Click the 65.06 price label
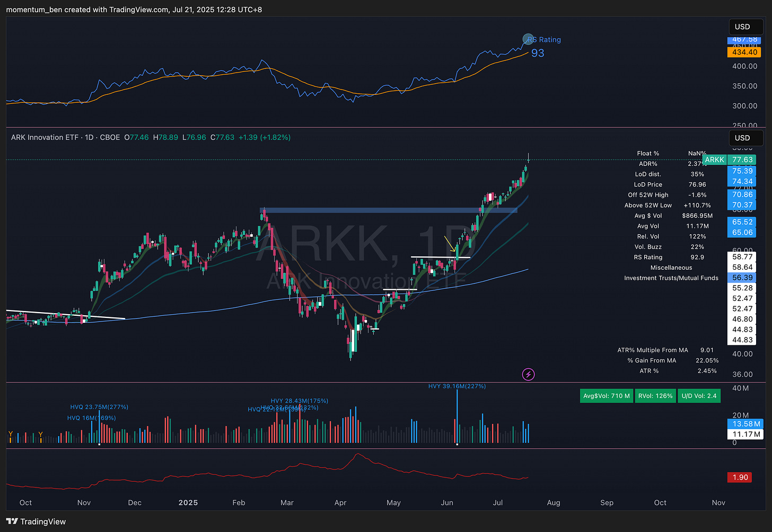Screen dimensions: 772x532 click(742, 232)
